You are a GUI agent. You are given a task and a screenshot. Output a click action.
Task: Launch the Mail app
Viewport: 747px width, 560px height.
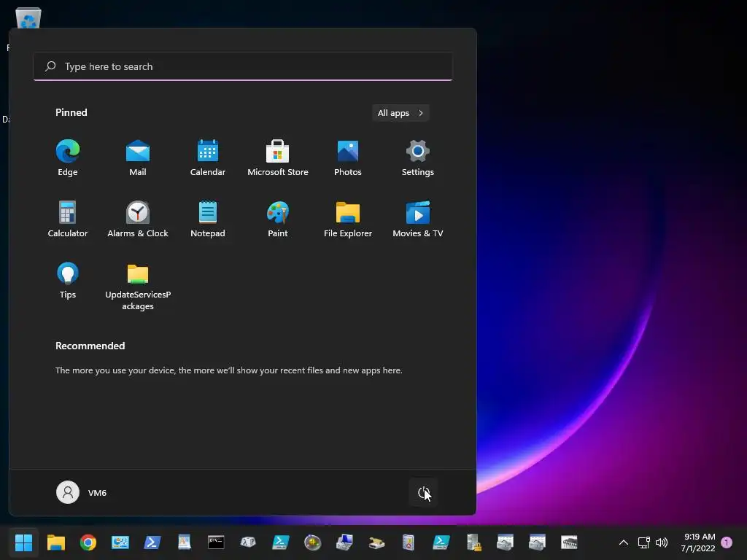(x=138, y=158)
